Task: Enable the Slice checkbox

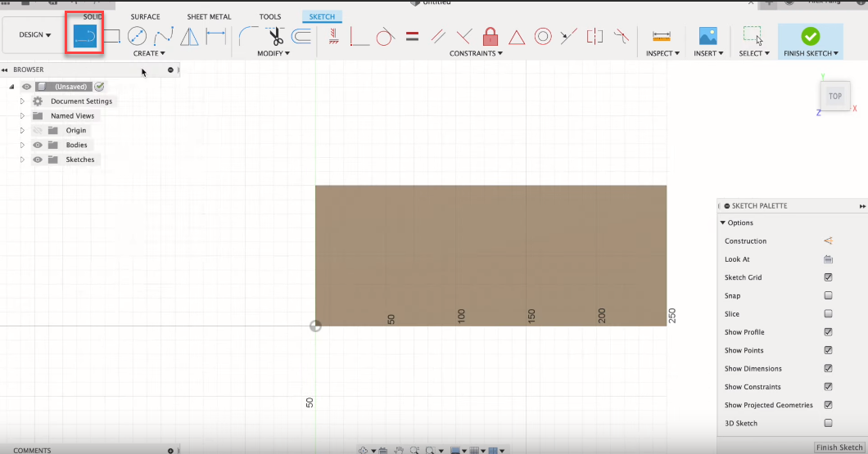Action: click(x=828, y=314)
